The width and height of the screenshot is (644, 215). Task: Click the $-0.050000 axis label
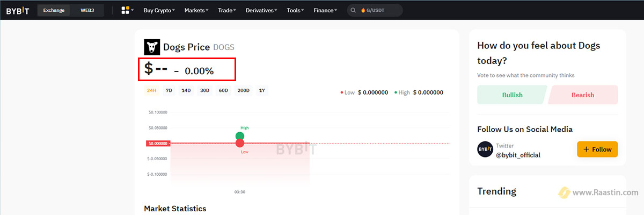tap(158, 159)
